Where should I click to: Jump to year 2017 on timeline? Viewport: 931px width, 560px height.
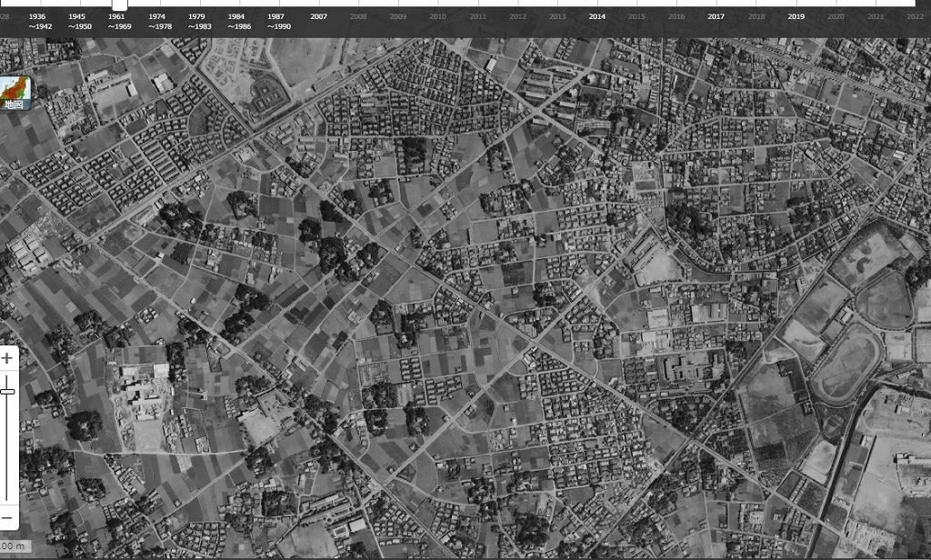pyautogui.click(x=716, y=16)
